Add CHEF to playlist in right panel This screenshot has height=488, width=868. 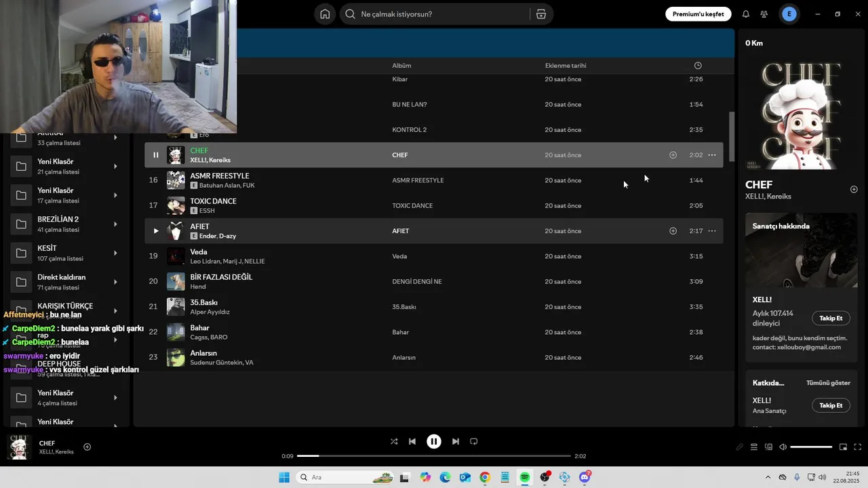point(854,190)
